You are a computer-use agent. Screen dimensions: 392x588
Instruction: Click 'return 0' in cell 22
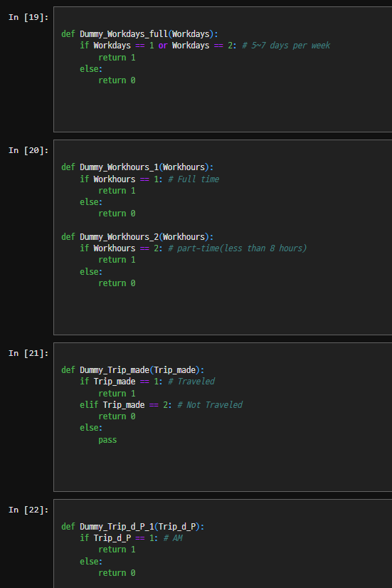pos(117,573)
